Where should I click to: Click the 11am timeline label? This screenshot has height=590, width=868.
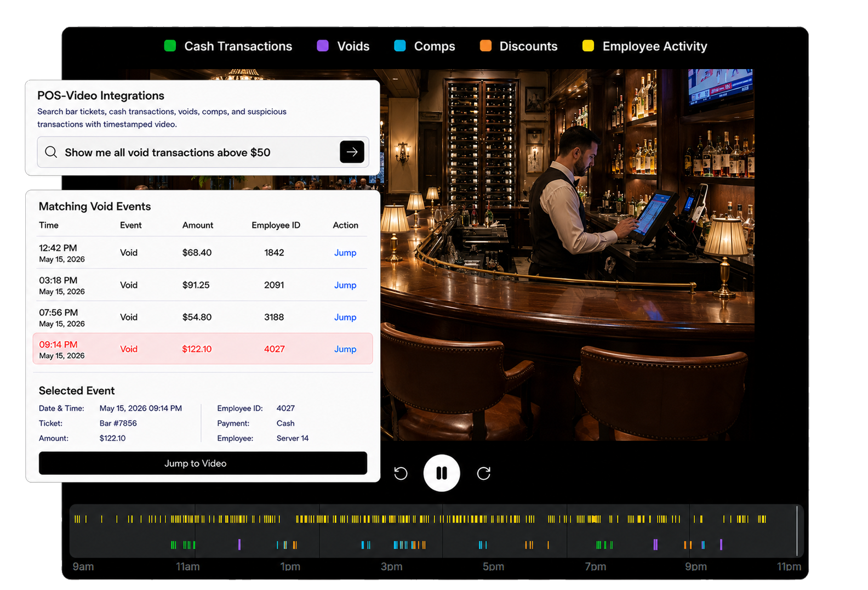[188, 566]
